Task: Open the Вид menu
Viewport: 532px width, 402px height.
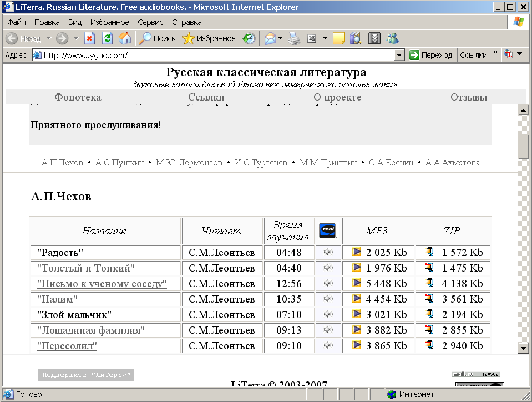Action: pos(75,22)
